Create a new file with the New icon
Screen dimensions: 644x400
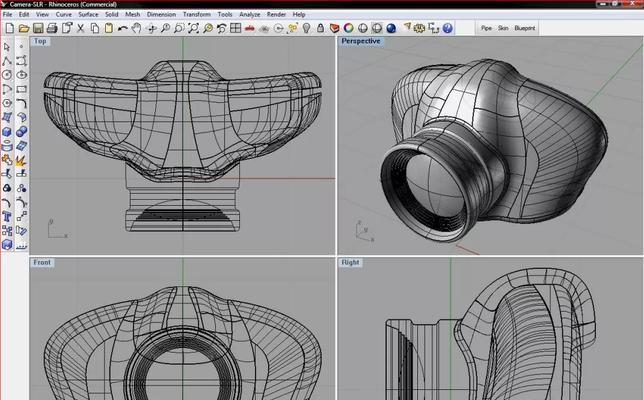tap(9, 28)
